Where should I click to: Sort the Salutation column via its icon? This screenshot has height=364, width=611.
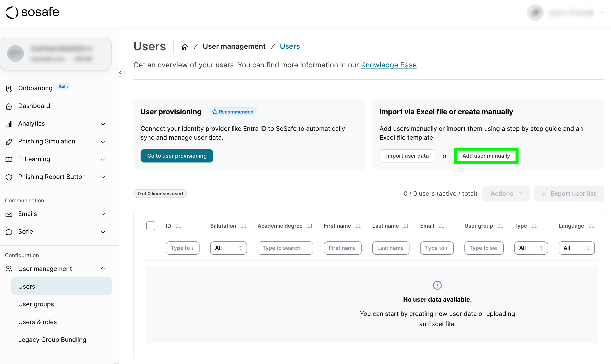pyautogui.click(x=243, y=226)
